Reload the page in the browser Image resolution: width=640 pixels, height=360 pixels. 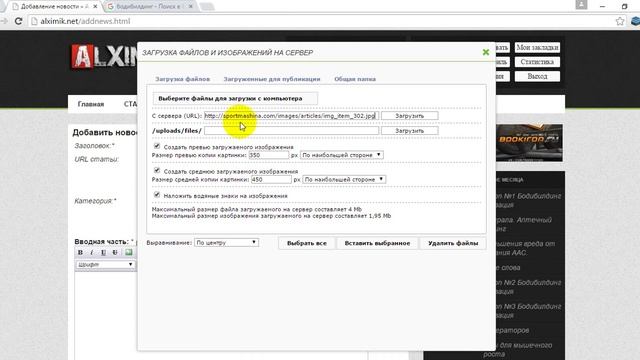[18, 21]
